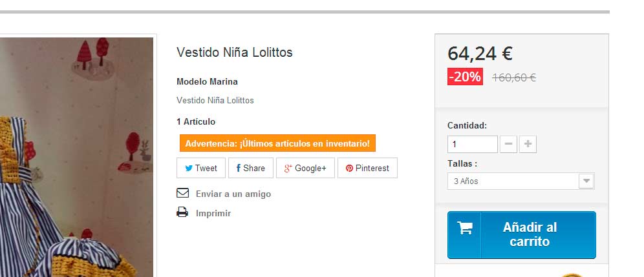Viewport: 644px width, 277px height.
Task: Click the dropdown arrow beside 3 Años
Action: click(x=586, y=181)
